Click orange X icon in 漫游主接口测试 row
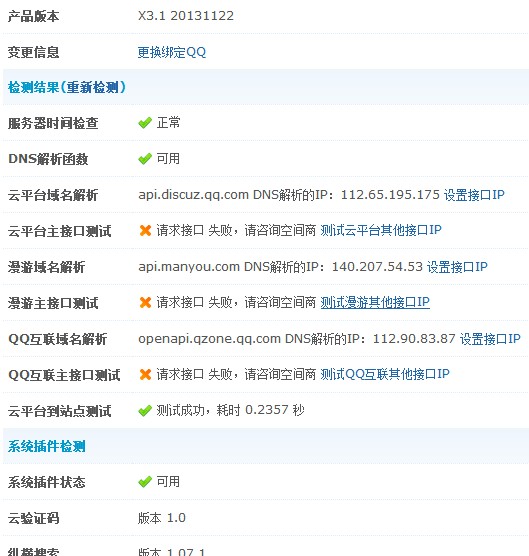This screenshot has width=529, height=556. point(145,302)
